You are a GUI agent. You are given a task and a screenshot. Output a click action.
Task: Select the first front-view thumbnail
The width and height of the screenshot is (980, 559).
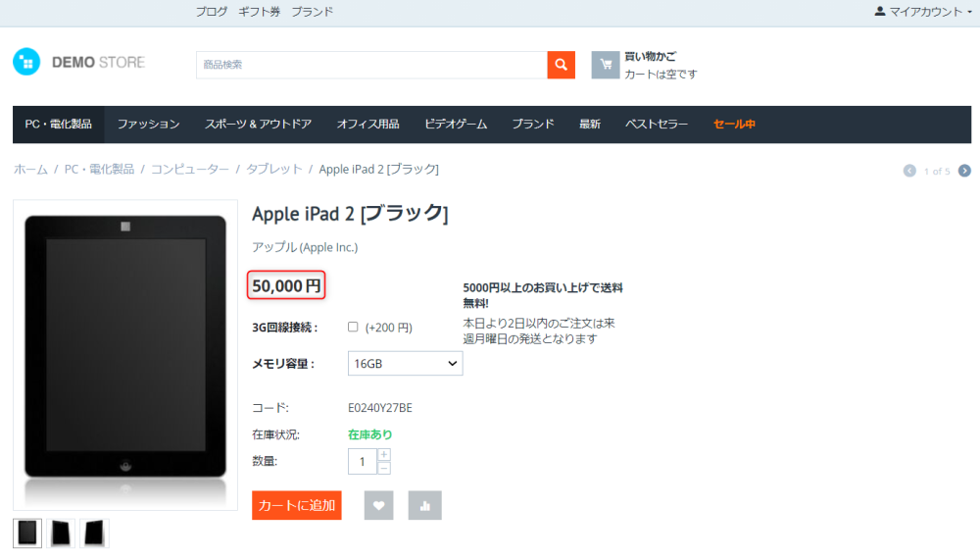point(27,534)
